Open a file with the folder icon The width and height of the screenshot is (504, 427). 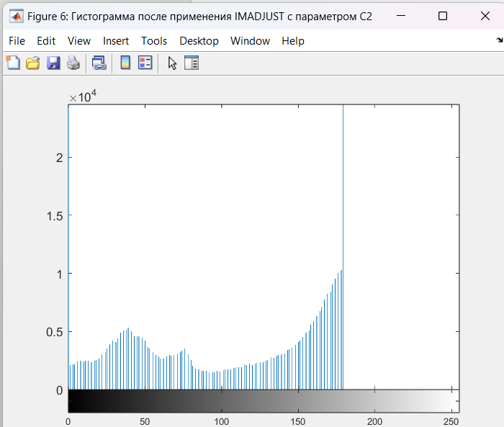click(x=33, y=63)
